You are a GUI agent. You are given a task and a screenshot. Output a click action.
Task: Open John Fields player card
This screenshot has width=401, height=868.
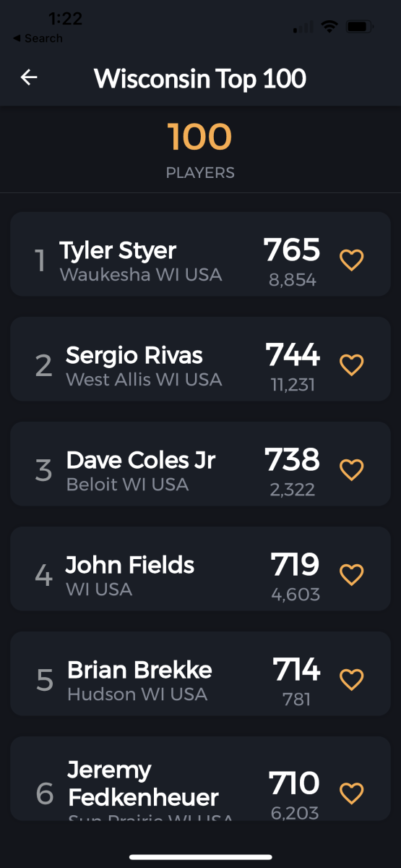tap(200, 569)
